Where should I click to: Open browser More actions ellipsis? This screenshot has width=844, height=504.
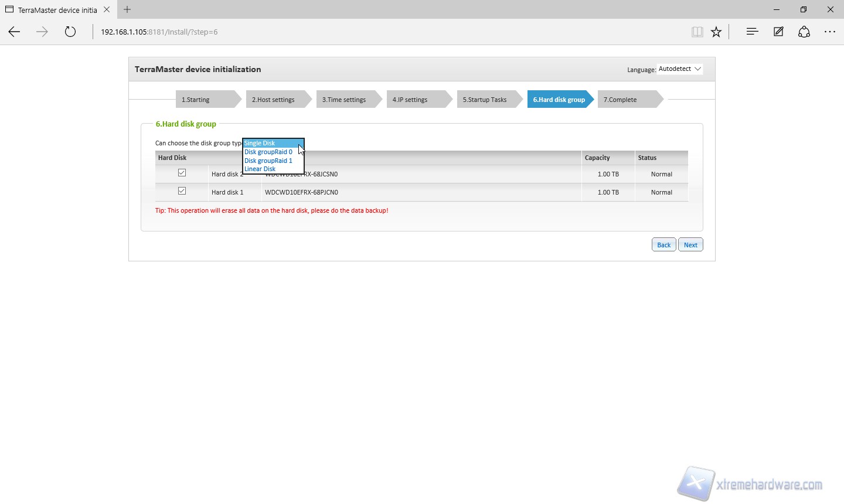(830, 32)
